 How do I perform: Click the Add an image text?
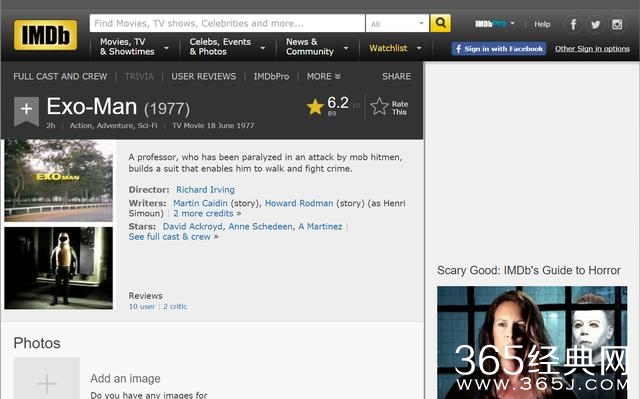(x=125, y=379)
